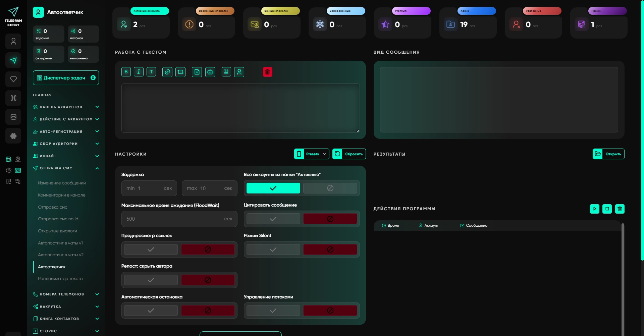Clear program actions log with trash icon
The width and height of the screenshot is (644, 336).
tap(620, 209)
